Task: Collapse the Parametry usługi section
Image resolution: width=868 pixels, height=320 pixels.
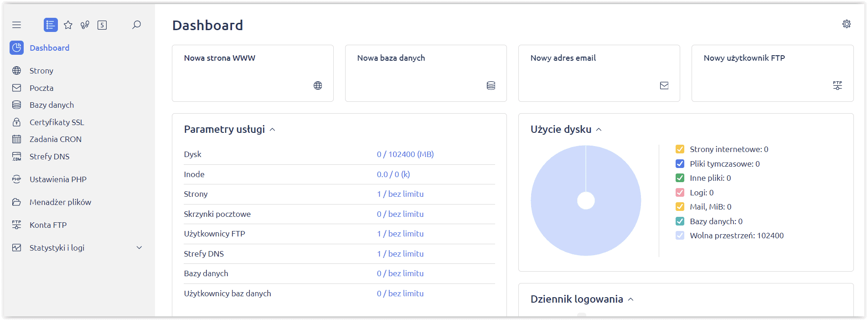Action: [x=272, y=130]
